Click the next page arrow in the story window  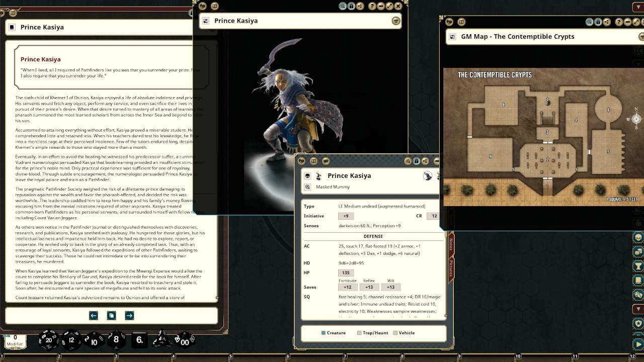[129, 315]
